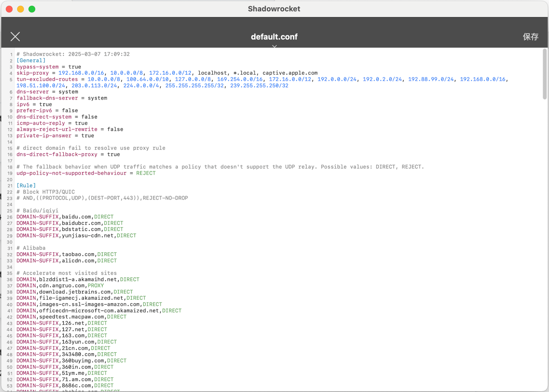This screenshot has height=392, width=549.
Task: Click the [Rule] section header
Action: coord(26,186)
